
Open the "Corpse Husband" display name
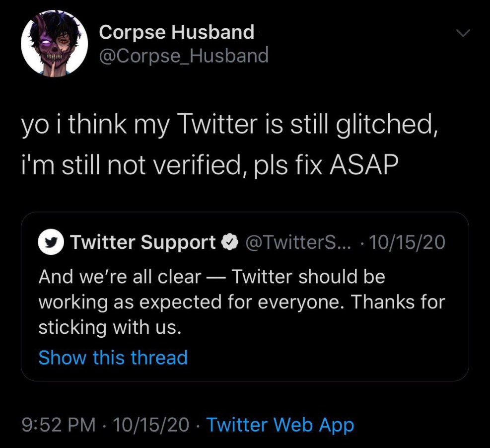(x=176, y=32)
